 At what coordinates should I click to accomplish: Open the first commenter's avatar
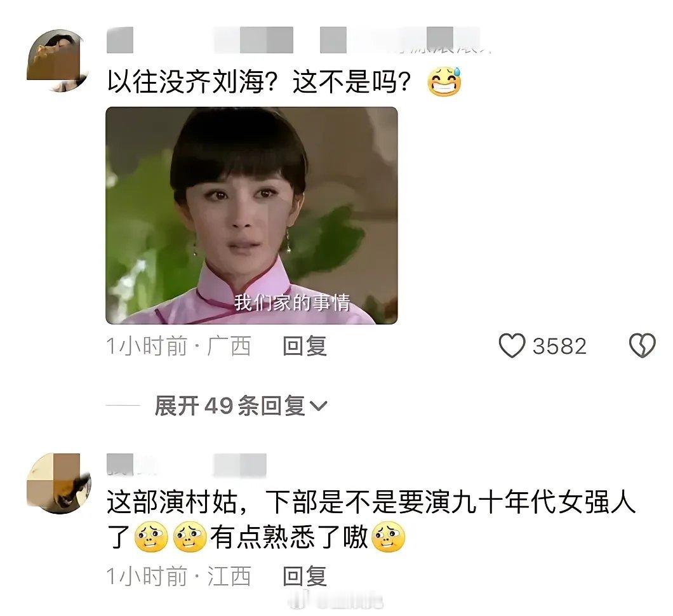tap(59, 60)
